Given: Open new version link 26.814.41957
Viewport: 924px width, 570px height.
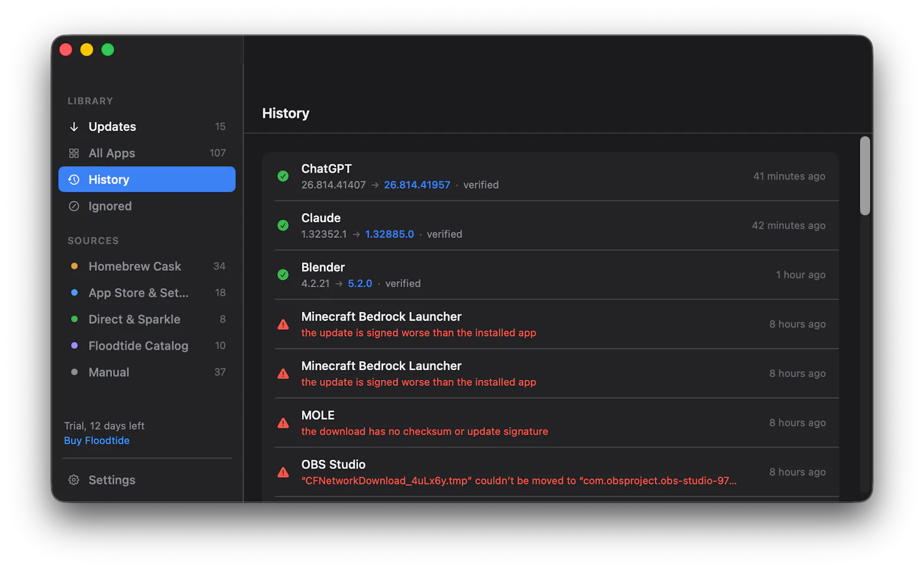Looking at the screenshot, I should [x=417, y=185].
